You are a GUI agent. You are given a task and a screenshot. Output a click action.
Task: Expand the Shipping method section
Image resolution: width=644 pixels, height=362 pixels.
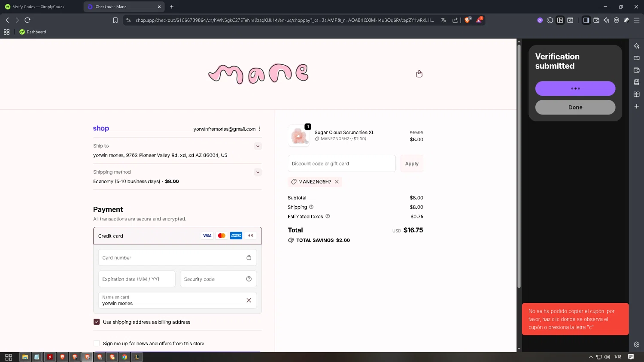258,172
